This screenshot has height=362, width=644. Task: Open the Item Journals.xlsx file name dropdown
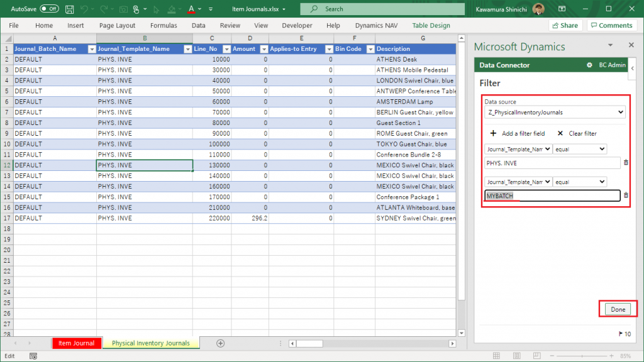pyautogui.click(x=284, y=9)
